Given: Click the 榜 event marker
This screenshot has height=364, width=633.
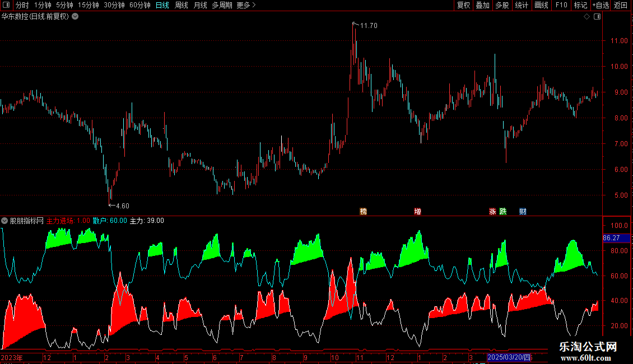Looking at the screenshot, I should coord(364,212).
